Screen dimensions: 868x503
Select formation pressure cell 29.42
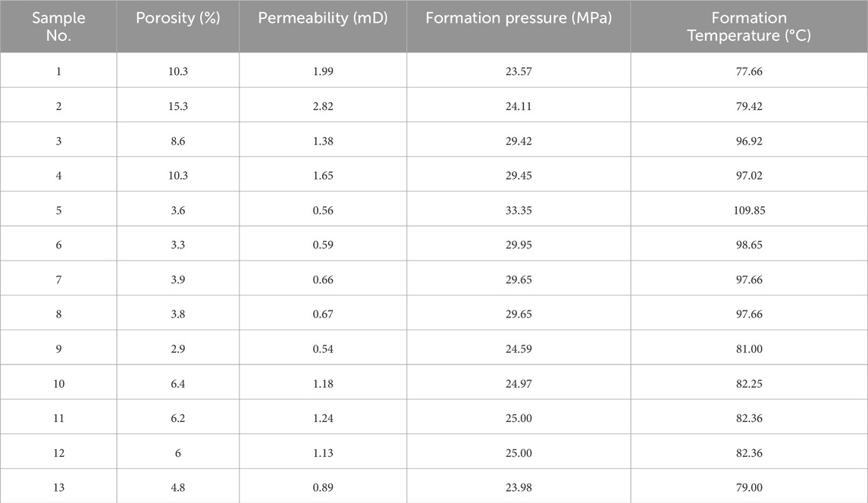[x=519, y=141]
